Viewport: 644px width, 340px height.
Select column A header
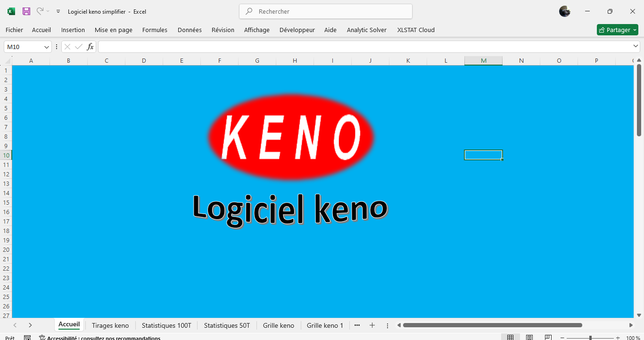tap(31, 61)
